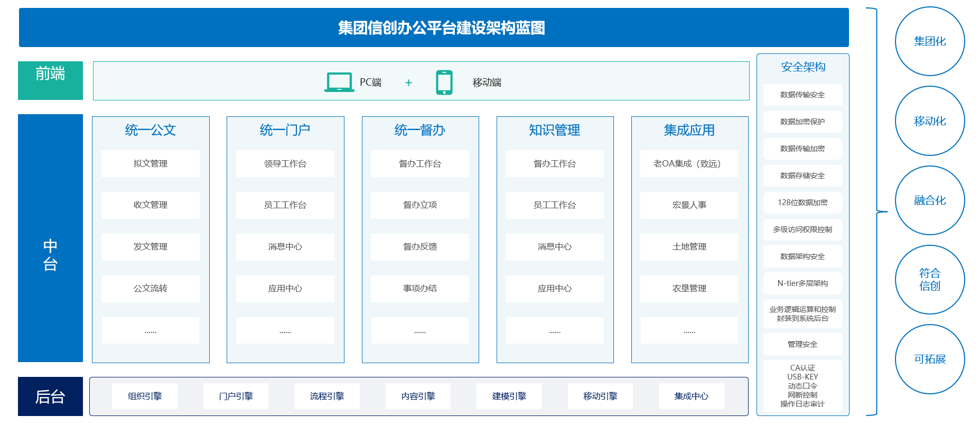The width and height of the screenshot is (980, 425).
Task: Click the 数据存储安全 security item
Action: click(x=802, y=176)
